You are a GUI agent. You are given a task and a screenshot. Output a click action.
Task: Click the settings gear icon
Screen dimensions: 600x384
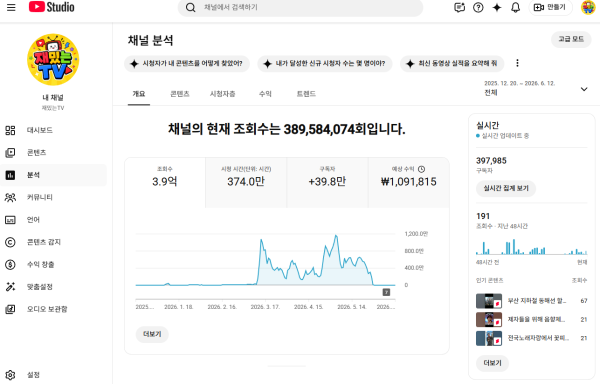coord(10,375)
